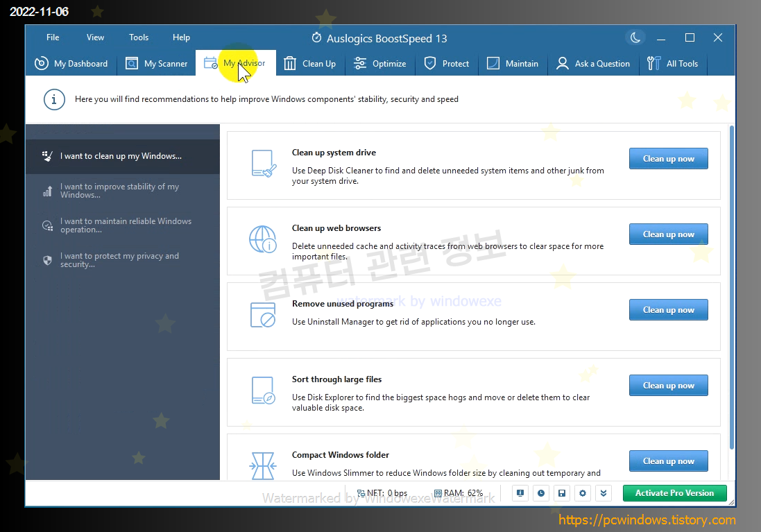Click the 'Compact Windows folder' heading

340,455
